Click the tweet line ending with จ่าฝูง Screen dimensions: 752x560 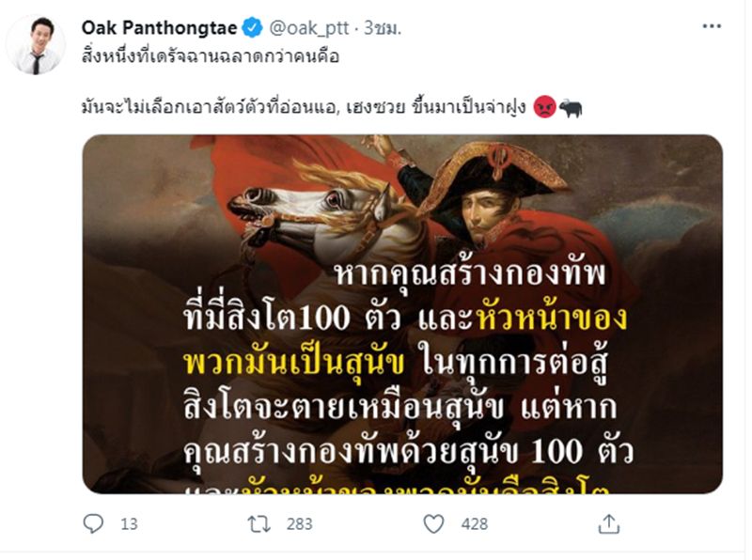[304, 107]
